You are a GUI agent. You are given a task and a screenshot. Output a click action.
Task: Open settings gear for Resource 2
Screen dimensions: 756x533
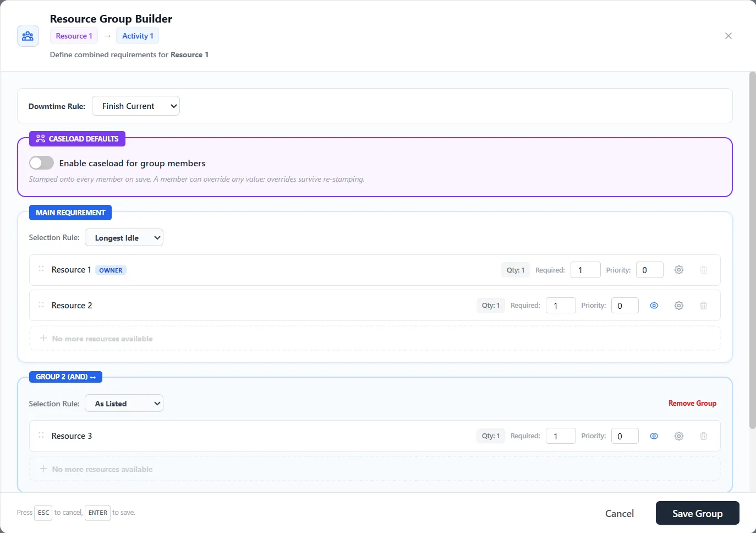(x=679, y=306)
